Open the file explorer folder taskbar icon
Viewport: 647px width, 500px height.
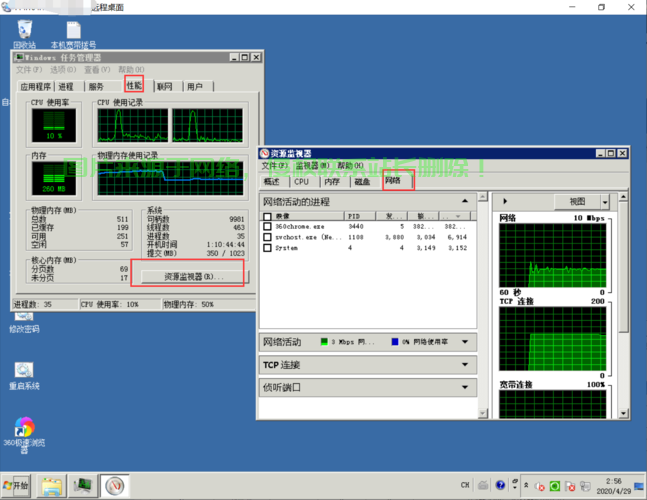click(52, 486)
